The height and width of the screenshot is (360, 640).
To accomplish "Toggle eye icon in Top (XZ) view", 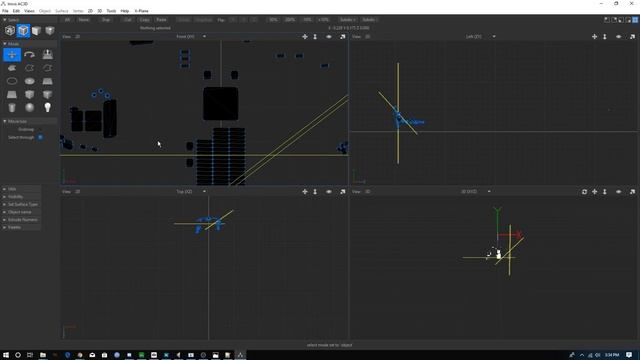I will click(x=329, y=191).
